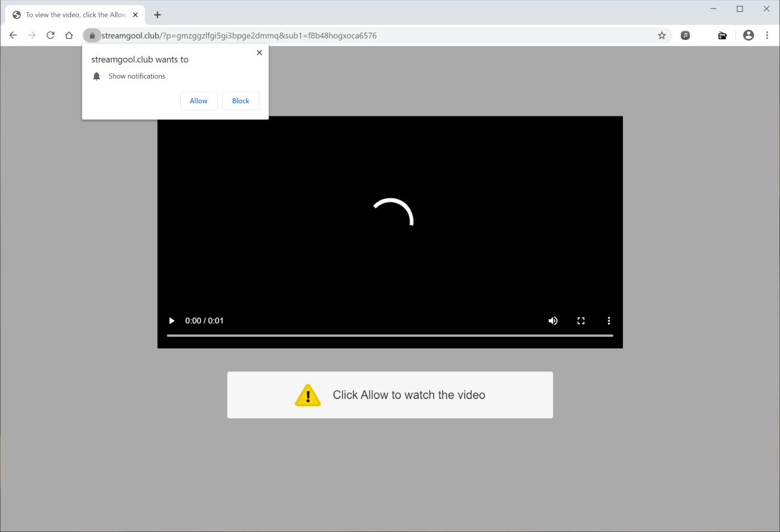The height and width of the screenshot is (532, 780).
Task: Open the browser home page
Action: tap(69, 35)
